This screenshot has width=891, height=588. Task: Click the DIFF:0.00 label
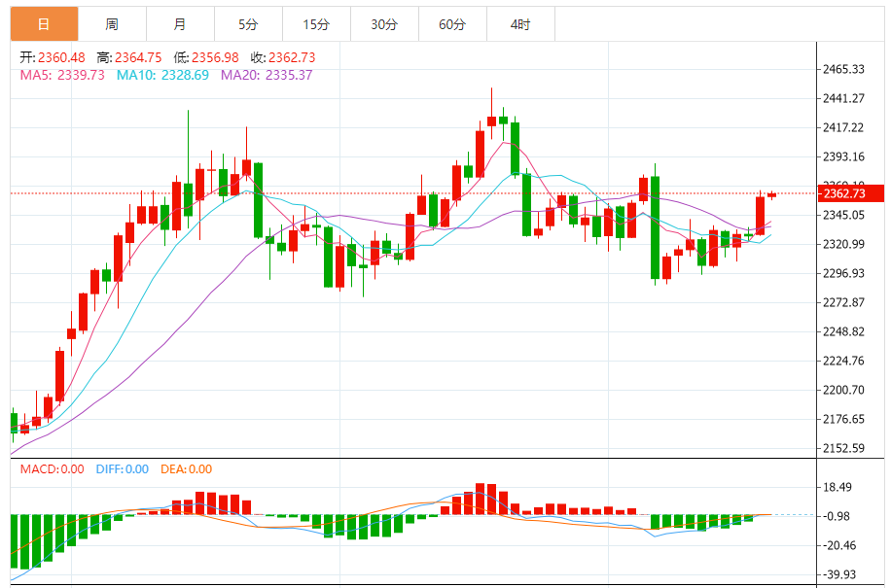[123, 469]
